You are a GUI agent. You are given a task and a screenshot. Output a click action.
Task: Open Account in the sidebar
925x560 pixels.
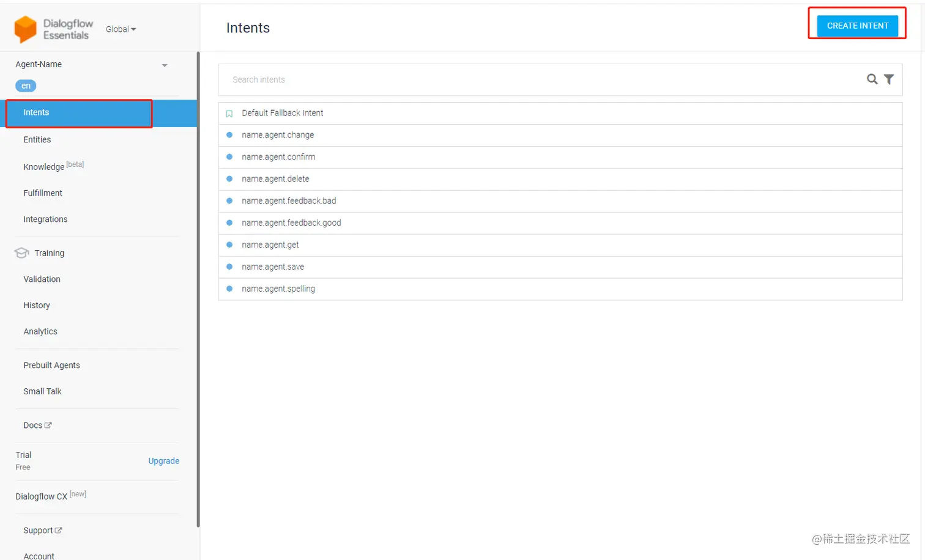tap(39, 556)
